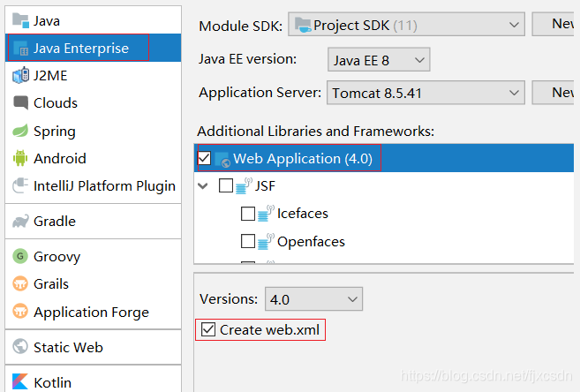Enable the JSF checkbox

(x=226, y=185)
